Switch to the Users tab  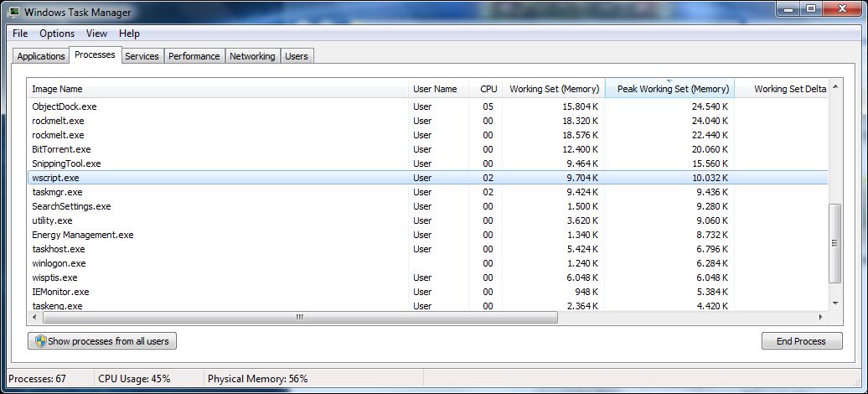tap(296, 56)
